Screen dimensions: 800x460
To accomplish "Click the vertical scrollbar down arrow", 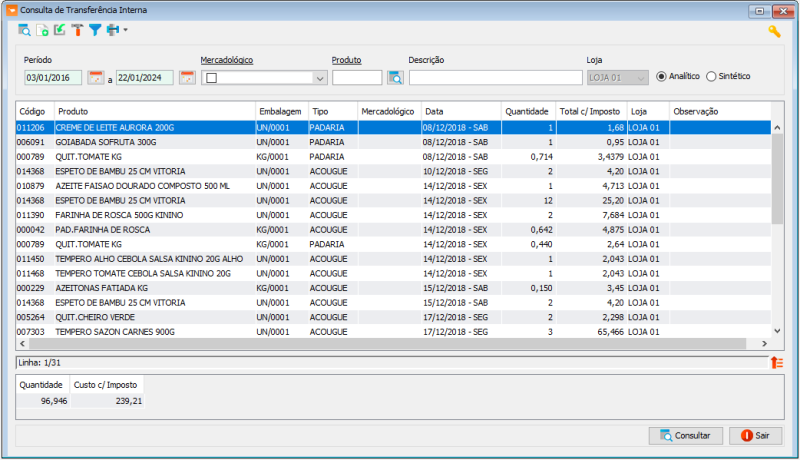I will pyautogui.click(x=777, y=331).
